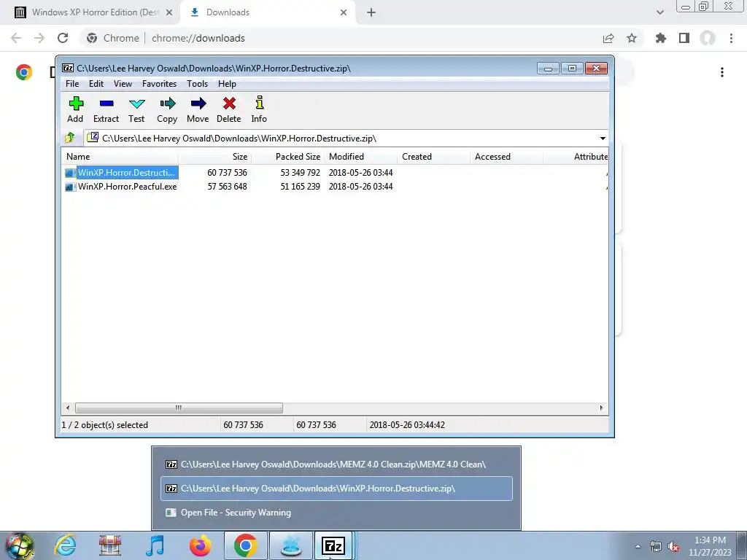Switch to MEMZ 4.0 Clean.zip window preview
Viewport: 747px width, 560px height.
(x=336, y=464)
